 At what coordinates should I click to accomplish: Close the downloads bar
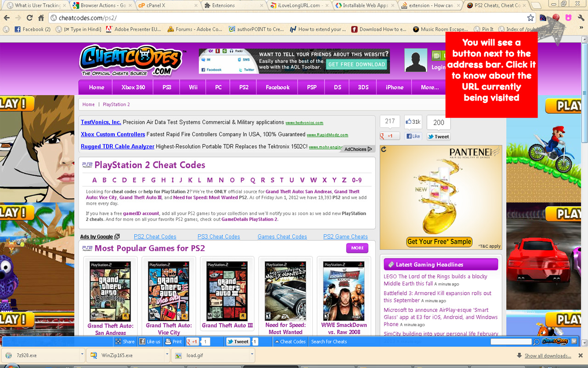pos(581,355)
